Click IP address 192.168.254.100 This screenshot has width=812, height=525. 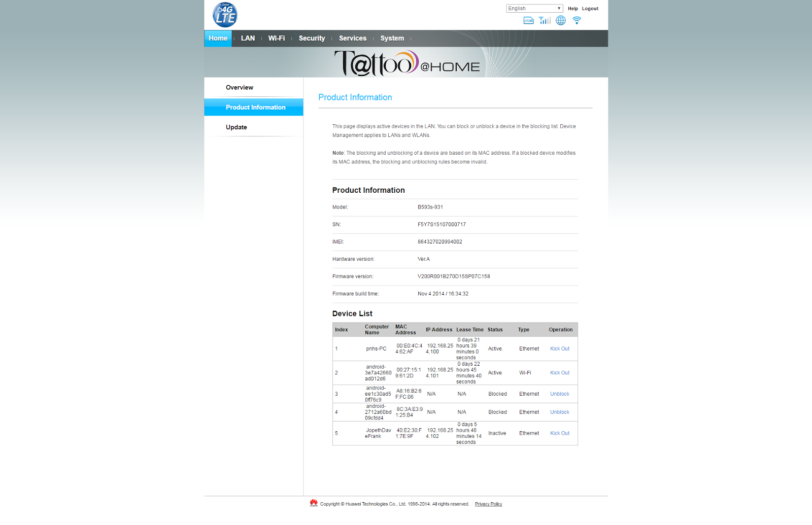click(439, 349)
